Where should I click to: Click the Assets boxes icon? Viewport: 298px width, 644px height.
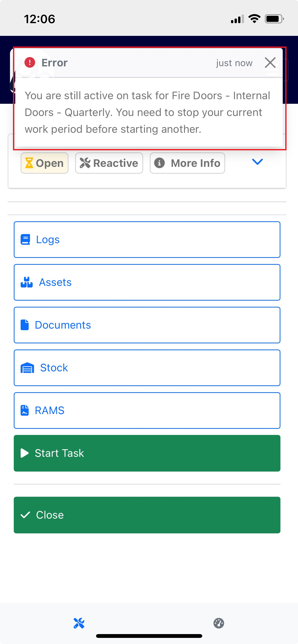pos(26,282)
